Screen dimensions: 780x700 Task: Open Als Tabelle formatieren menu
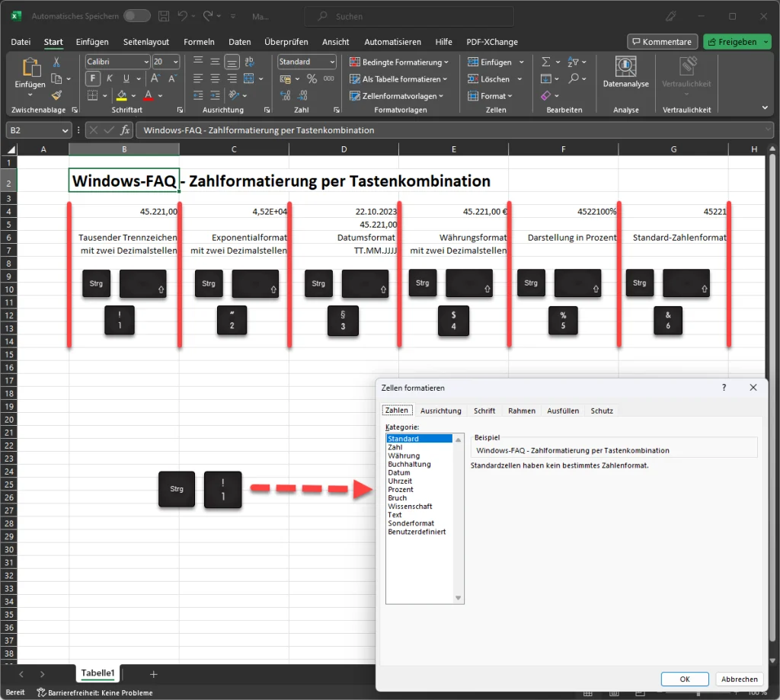(398, 79)
